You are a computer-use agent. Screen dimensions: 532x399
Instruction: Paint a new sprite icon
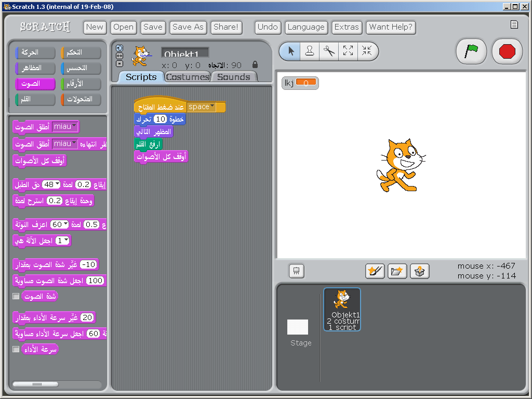tap(375, 271)
